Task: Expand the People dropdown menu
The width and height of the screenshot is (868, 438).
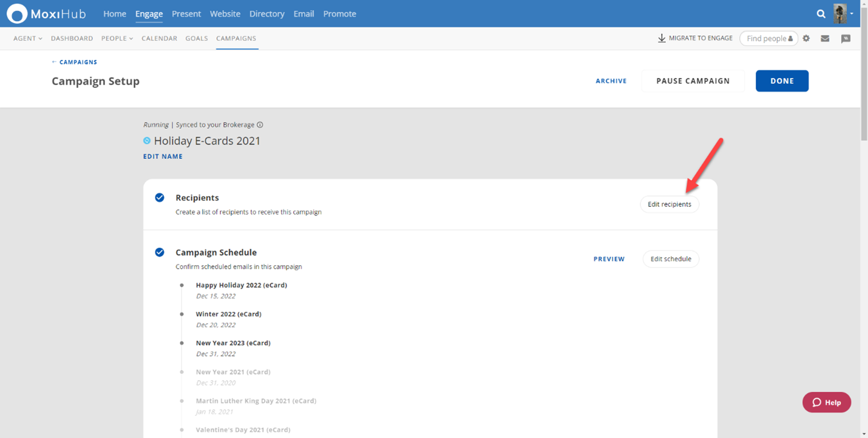Action: (x=117, y=38)
